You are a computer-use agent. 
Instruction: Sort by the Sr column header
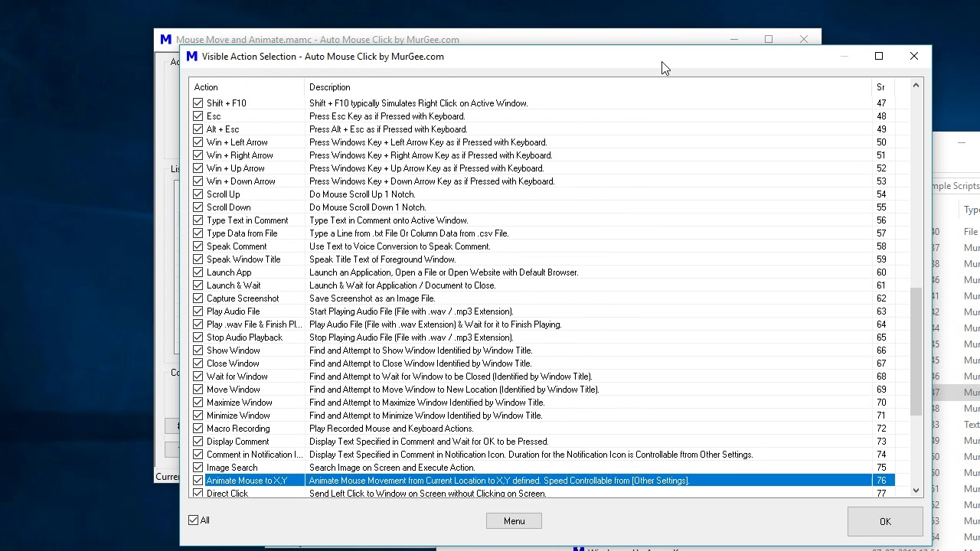[x=883, y=87]
